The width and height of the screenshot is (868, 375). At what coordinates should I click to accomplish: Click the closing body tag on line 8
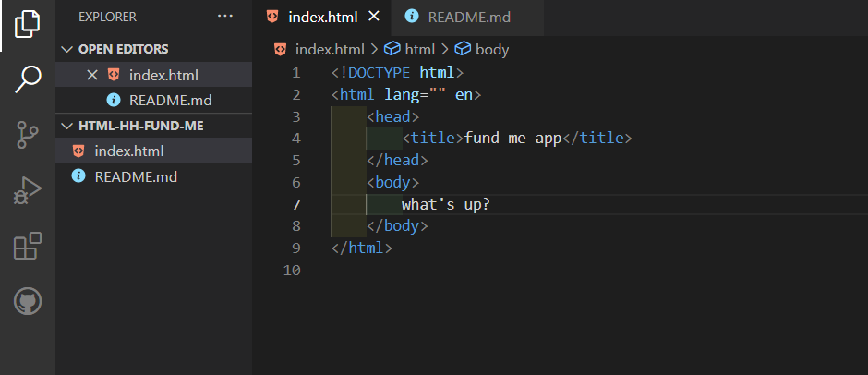pyautogui.click(x=397, y=226)
